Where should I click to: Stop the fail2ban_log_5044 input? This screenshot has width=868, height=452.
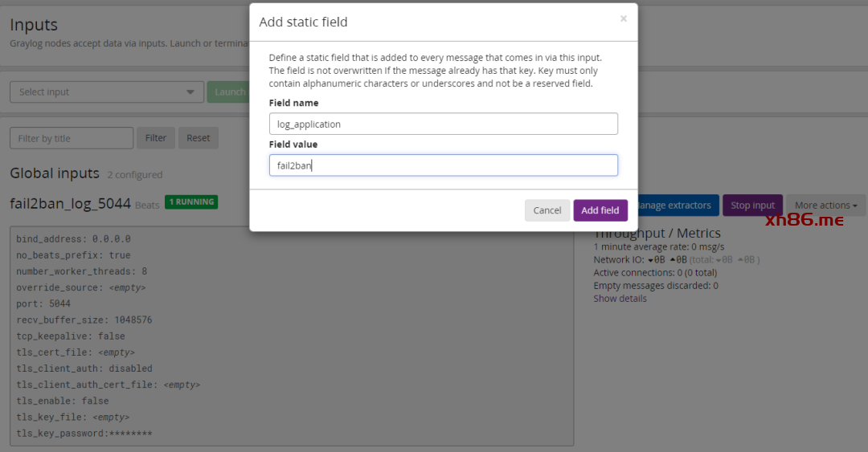751,206
